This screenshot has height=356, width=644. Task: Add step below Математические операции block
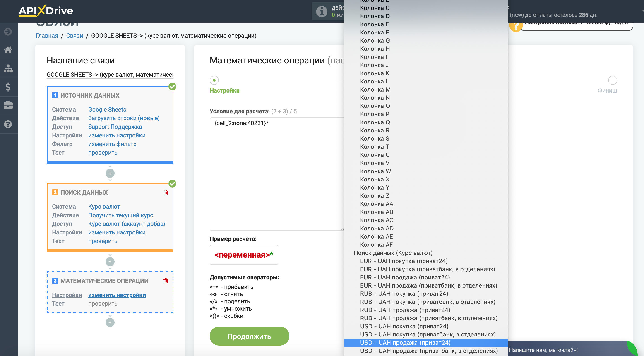coord(110,322)
